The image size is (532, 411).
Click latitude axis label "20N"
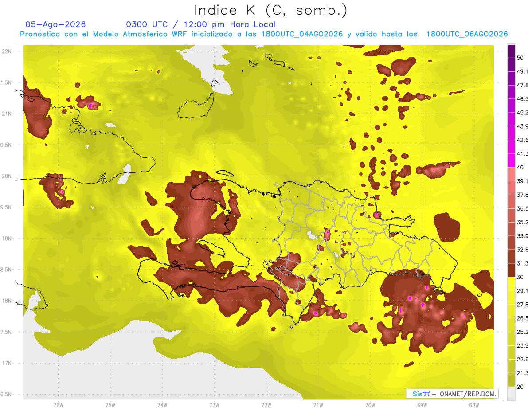[6, 176]
